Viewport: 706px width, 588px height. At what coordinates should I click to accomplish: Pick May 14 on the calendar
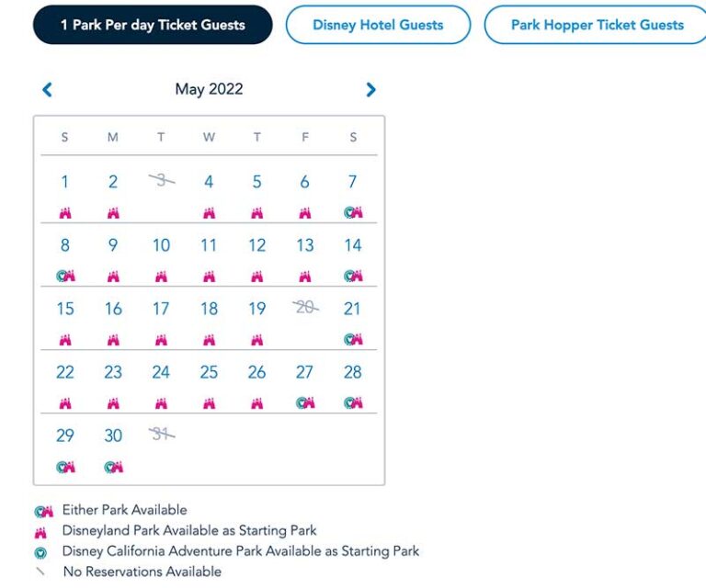coord(352,245)
